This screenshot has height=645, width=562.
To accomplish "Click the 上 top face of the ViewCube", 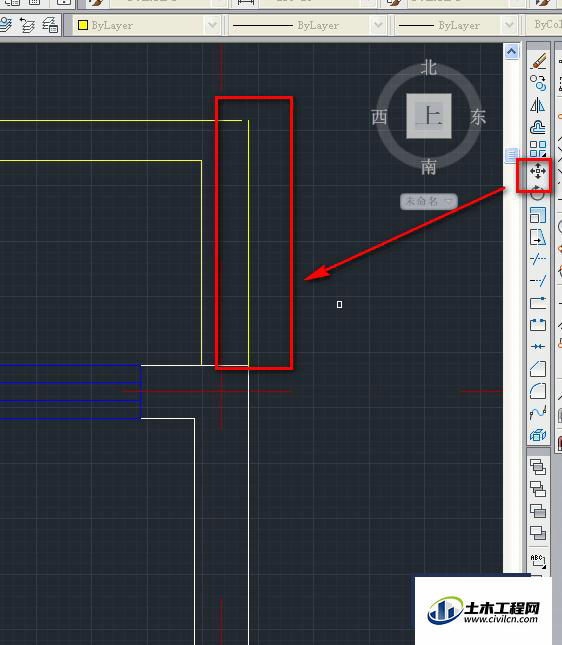I will coord(429,116).
